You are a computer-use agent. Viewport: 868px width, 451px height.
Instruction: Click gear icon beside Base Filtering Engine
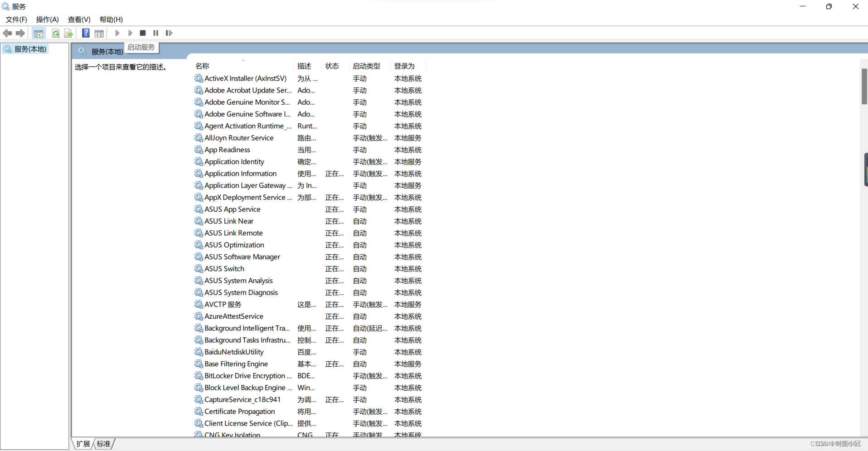199,364
